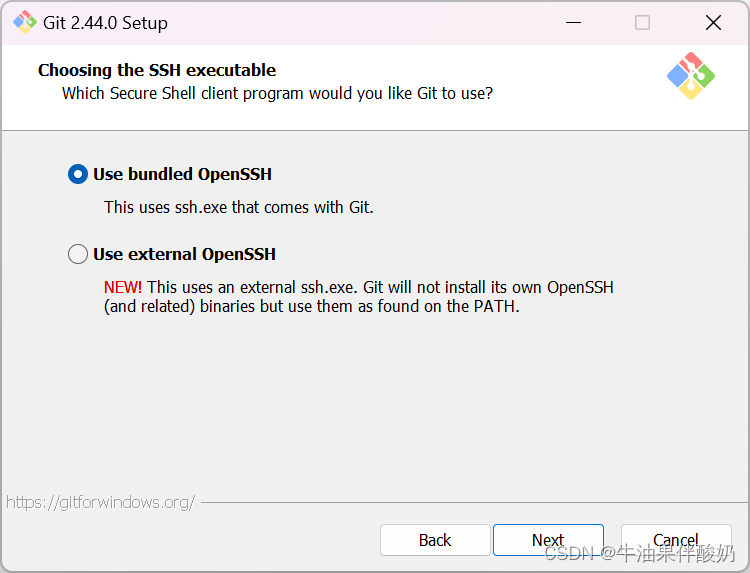750x573 pixels.
Task: Continue with the Next button
Action: (548, 540)
